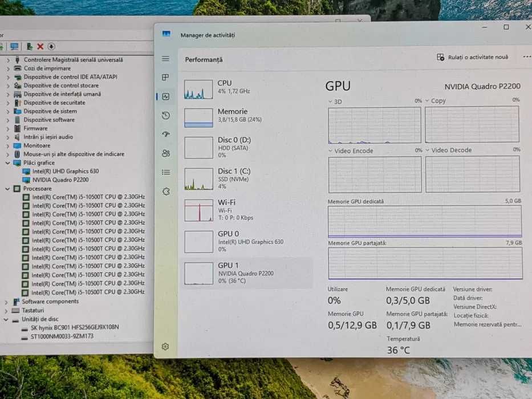Click the Versiune driver label

473,290
